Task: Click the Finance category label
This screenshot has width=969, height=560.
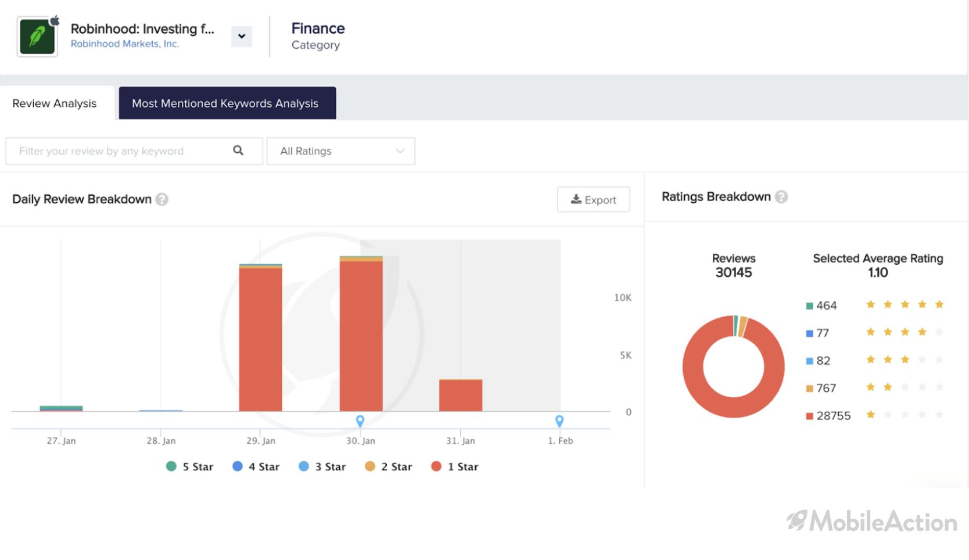Action: pyautogui.click(x=318, y=28)
